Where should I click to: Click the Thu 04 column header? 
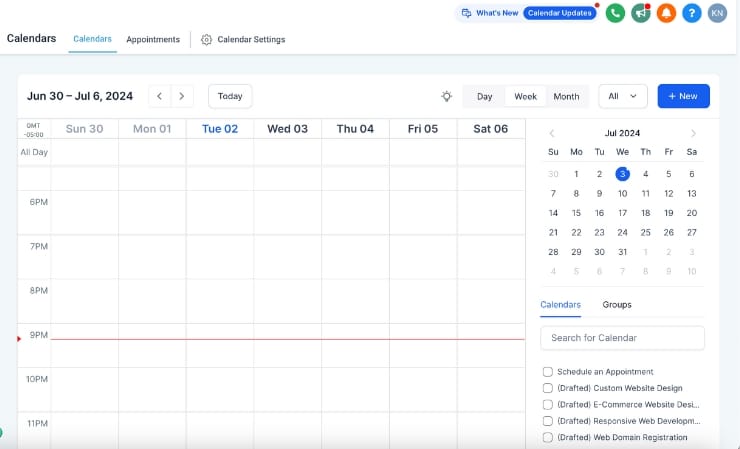[x=355, y=129]
